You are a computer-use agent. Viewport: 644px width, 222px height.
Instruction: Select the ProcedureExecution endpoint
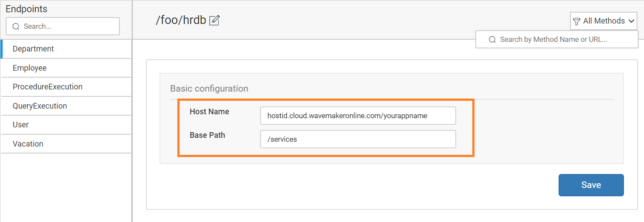[47, 87]
